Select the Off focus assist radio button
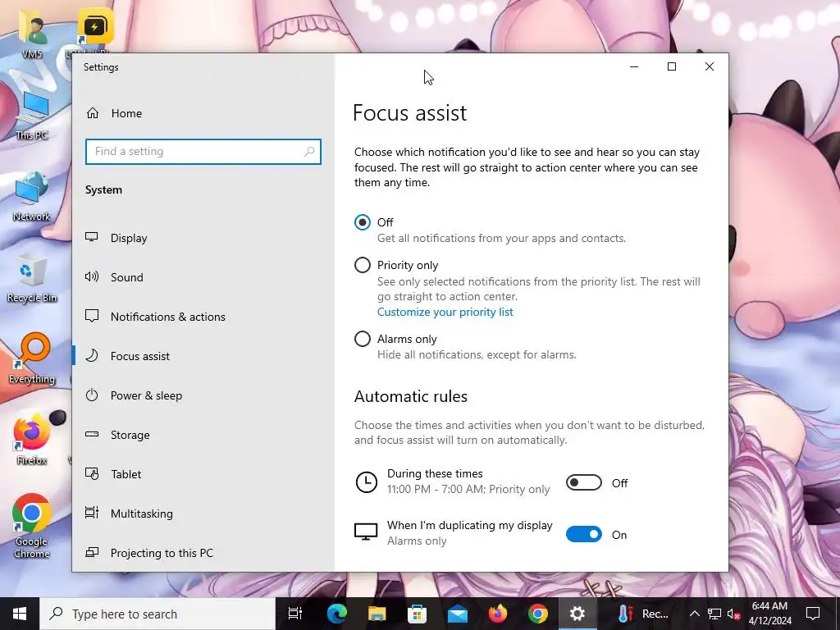 [362, 221]
